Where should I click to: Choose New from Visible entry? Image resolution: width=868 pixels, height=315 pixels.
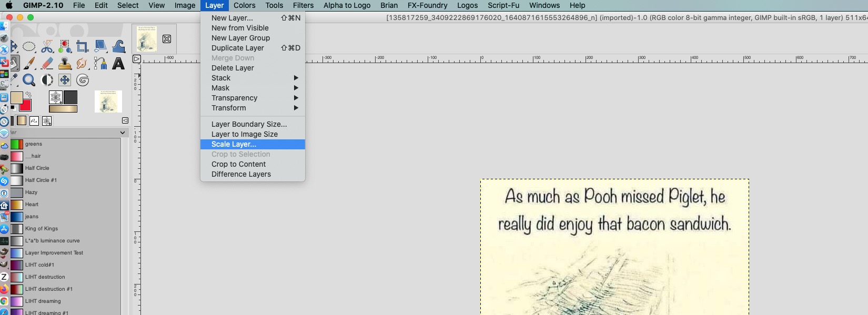pos(253,28)
